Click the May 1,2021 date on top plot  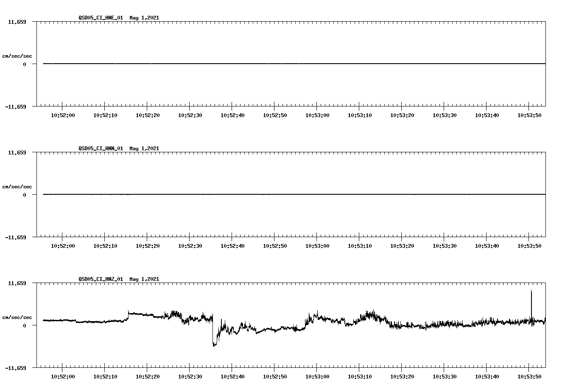click(x=144, y=18)
